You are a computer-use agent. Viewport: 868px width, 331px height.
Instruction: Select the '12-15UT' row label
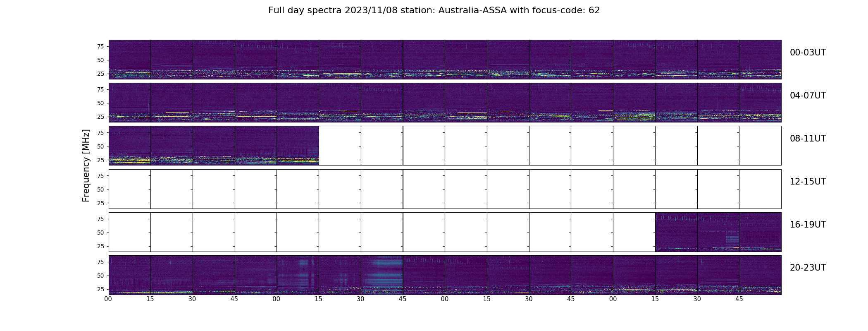click(808, 182)
